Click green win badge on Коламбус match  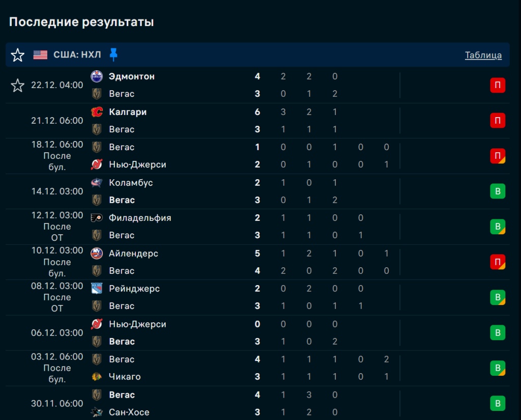(x=497, y=191)
